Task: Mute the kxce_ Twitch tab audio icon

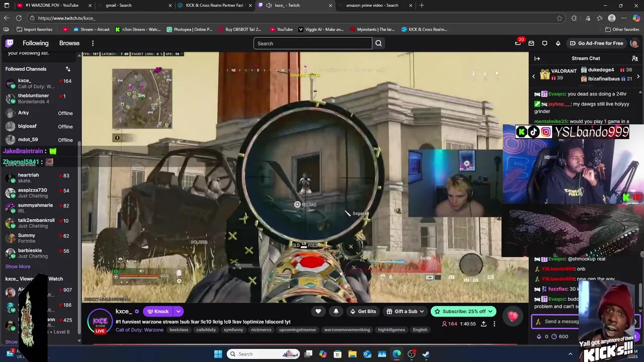Action: [x=269, y=6]
